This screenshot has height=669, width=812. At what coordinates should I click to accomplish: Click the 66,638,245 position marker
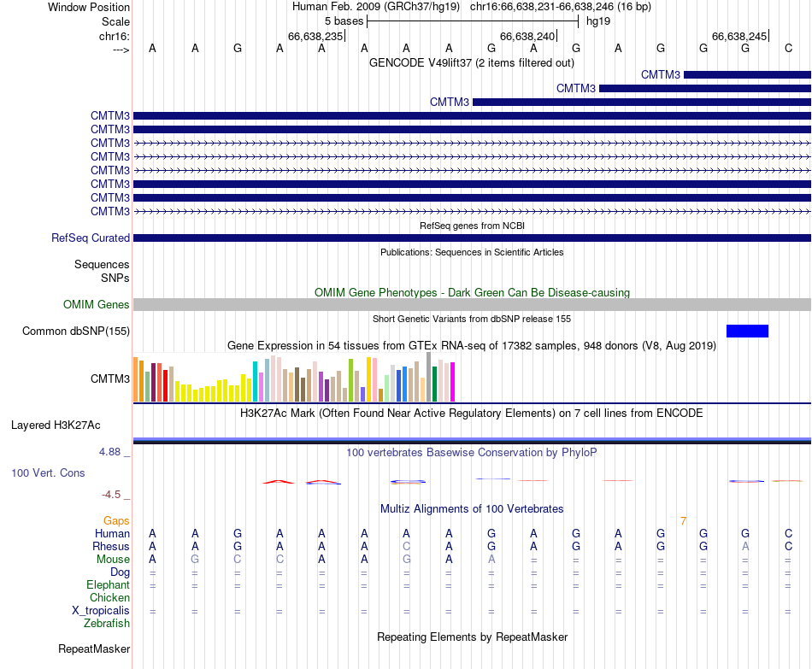point(739,36)
